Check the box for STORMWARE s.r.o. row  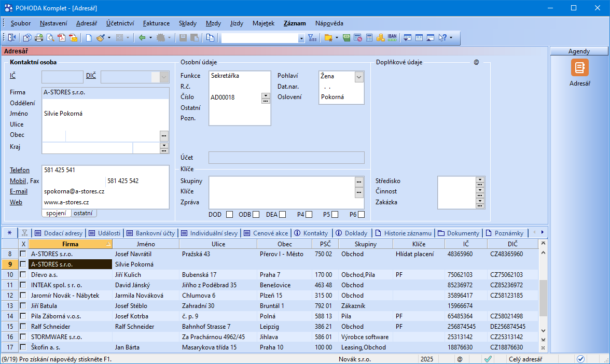coord(23,337)
